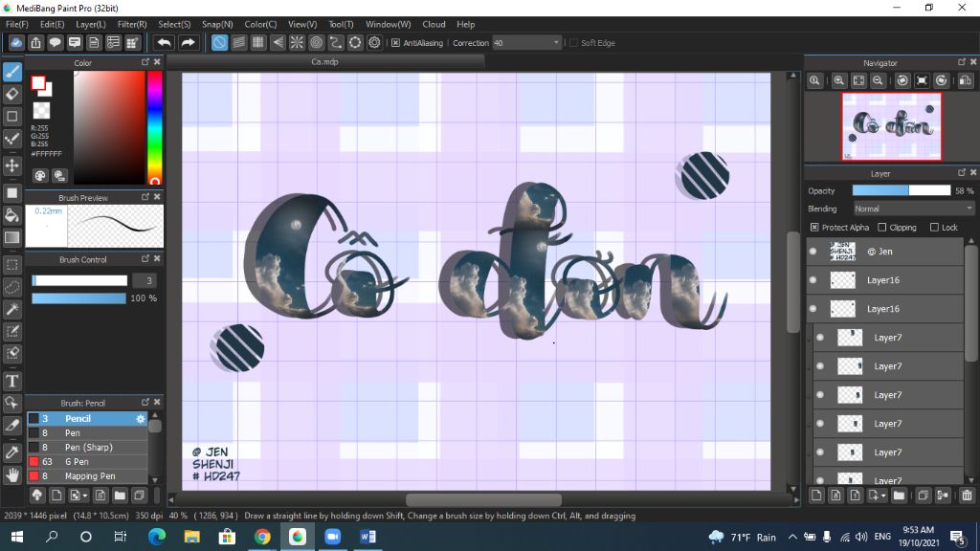The width and height of the screenshot is (980, 551).
Task: Enable the layer Lock checkbox
Action: 934,228
